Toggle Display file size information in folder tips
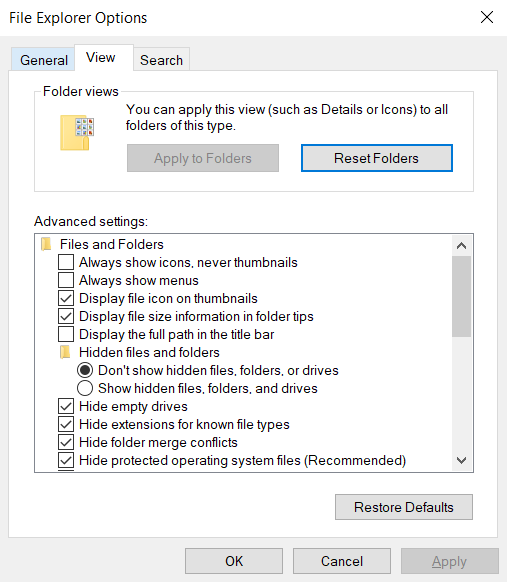The height and width of the screenshot is (582, 507). [x=66, y=316]
